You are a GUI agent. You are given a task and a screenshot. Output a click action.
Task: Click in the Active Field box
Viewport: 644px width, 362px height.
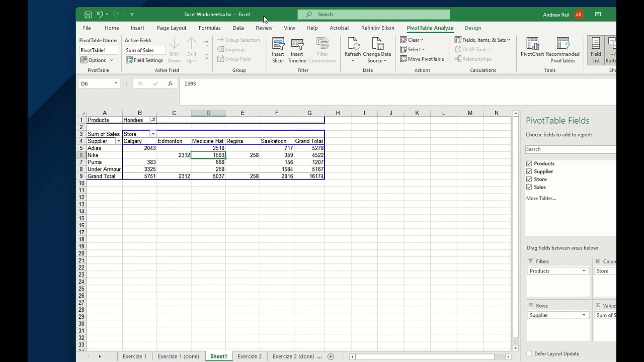pos(145,50)
